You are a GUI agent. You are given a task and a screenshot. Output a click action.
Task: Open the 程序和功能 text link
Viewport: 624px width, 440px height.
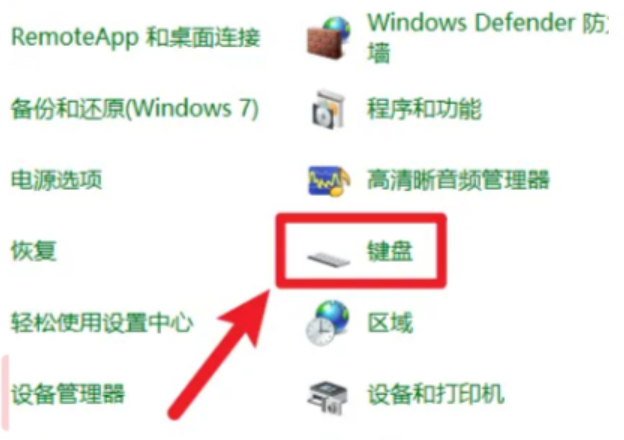pyautogui.click(x=424, y=109)
